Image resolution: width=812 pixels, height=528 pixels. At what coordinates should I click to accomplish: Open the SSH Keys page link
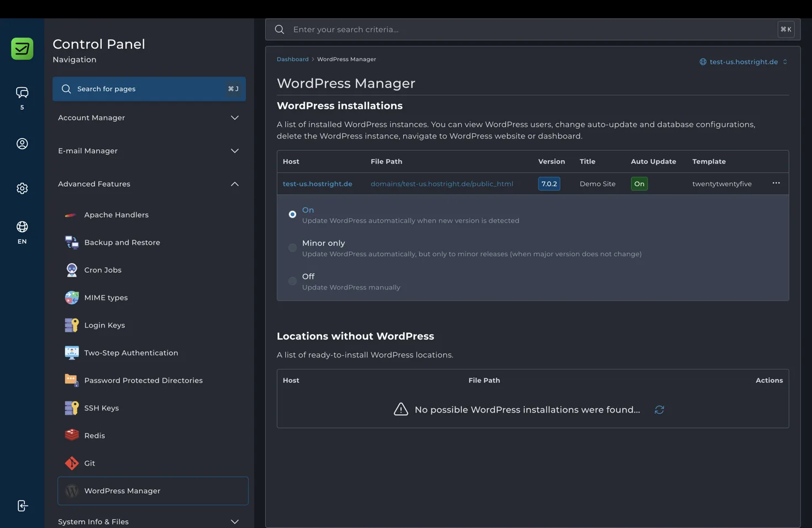(101, 408)
